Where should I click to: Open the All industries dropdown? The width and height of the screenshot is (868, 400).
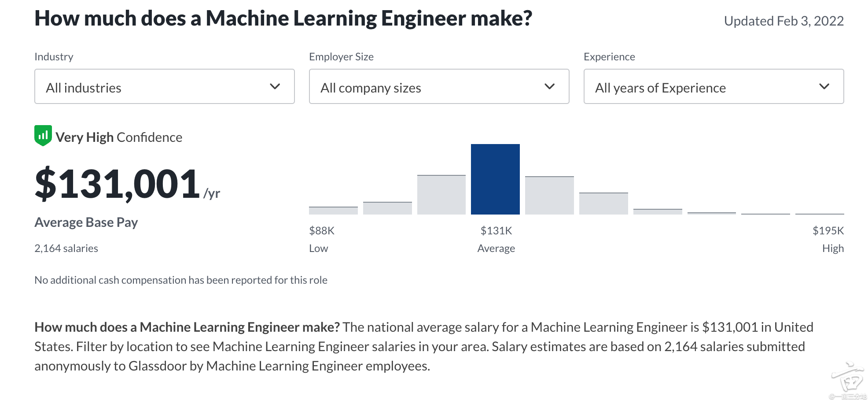(164, 86)
